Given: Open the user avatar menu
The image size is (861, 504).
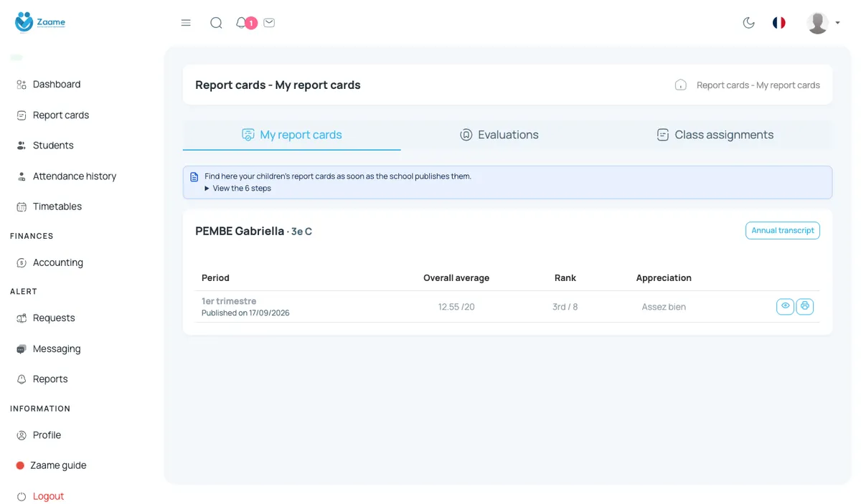Looking at the screenshot, I should click(823, 23).
